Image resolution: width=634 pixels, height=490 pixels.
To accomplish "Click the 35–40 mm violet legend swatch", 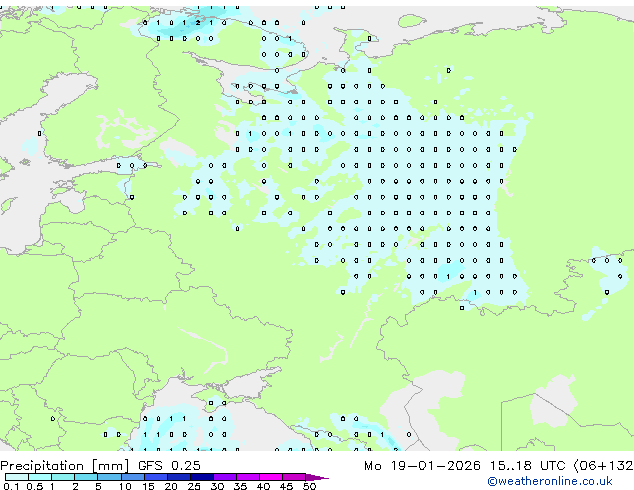I will tap(247, 477).
